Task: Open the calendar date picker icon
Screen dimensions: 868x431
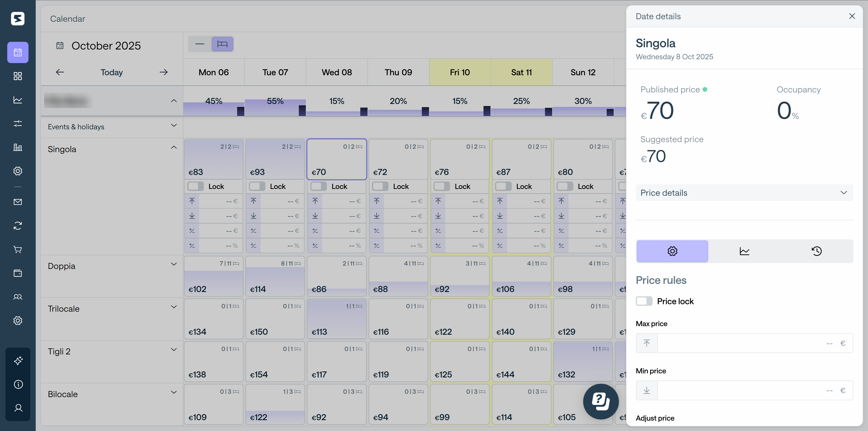Action: [60, 45]
